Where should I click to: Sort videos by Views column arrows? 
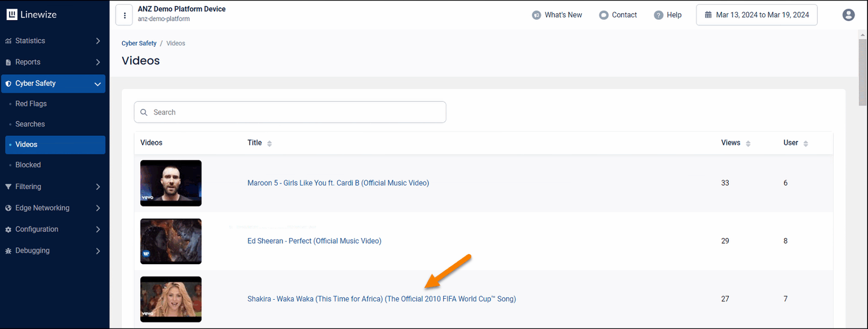click(x=748, y=143)
